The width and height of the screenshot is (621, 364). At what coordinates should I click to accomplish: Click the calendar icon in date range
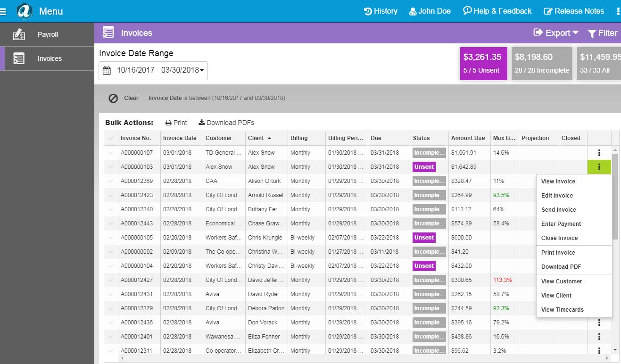(x=107, y=70)
